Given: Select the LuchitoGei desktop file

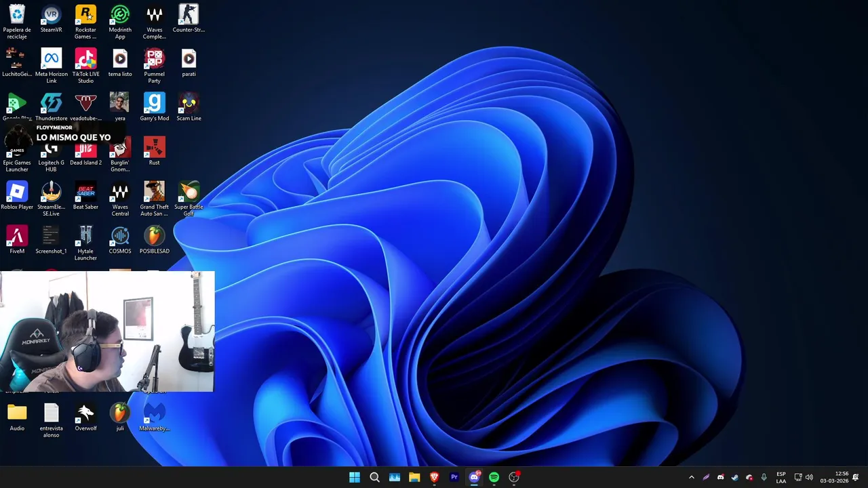Looking at the screenshot, I should click(17, 63).
